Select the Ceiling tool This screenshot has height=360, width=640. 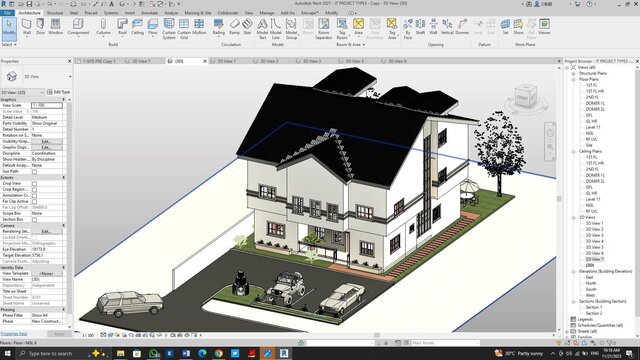[x=138, y=27]
